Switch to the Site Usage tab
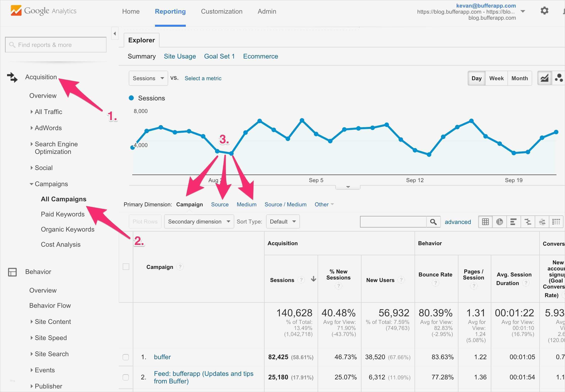 [180, 56]
